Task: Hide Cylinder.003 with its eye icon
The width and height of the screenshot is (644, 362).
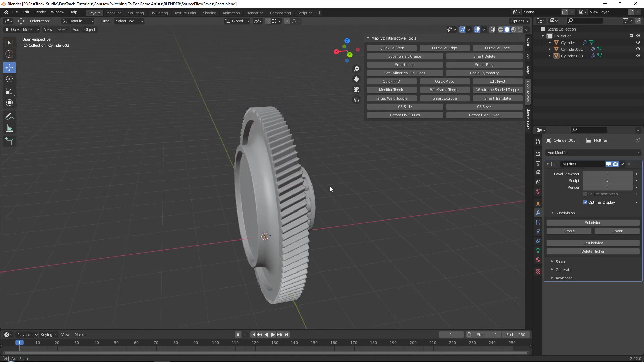Action: [638, 56]
